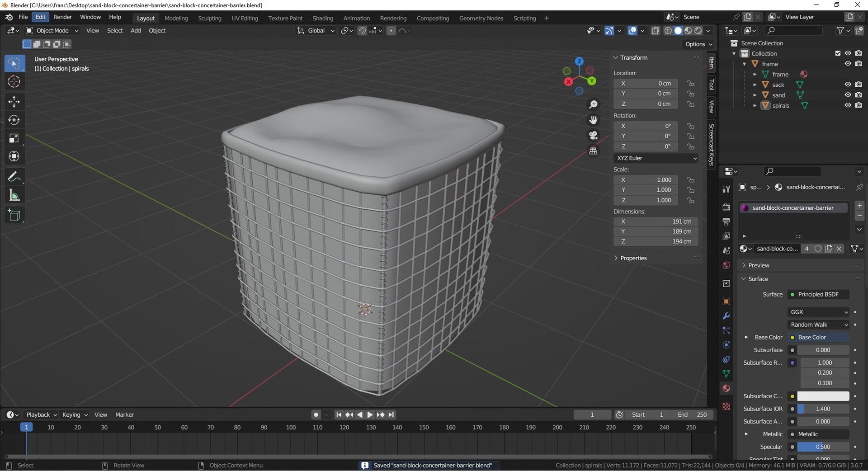Open the Random Walk subsurface dropdown

point(819,325)
